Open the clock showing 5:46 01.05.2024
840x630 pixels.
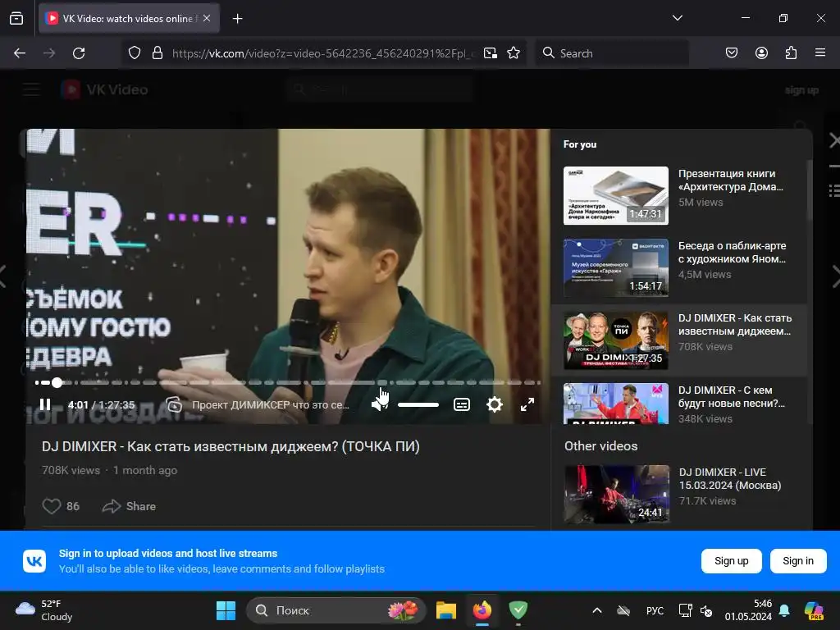coord(748,610)
